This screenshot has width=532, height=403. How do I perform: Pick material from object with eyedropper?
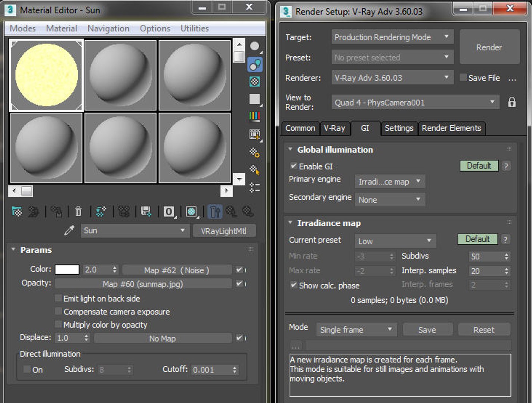[x=69, y=231]
